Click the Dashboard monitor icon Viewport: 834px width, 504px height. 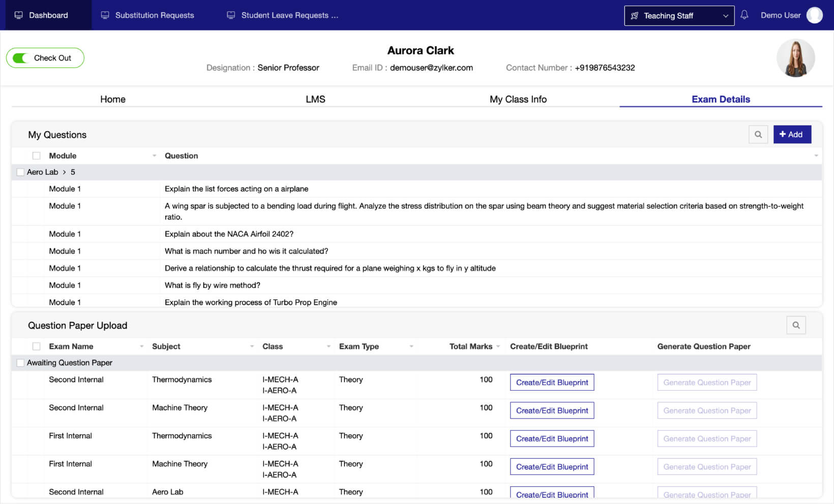click(19, 15)
